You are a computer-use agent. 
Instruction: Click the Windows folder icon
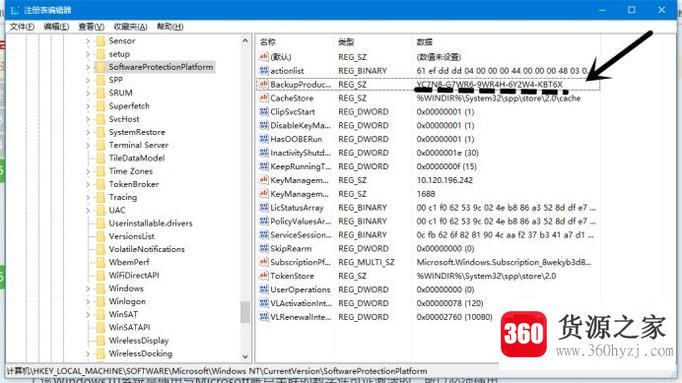tap(100, 289)
